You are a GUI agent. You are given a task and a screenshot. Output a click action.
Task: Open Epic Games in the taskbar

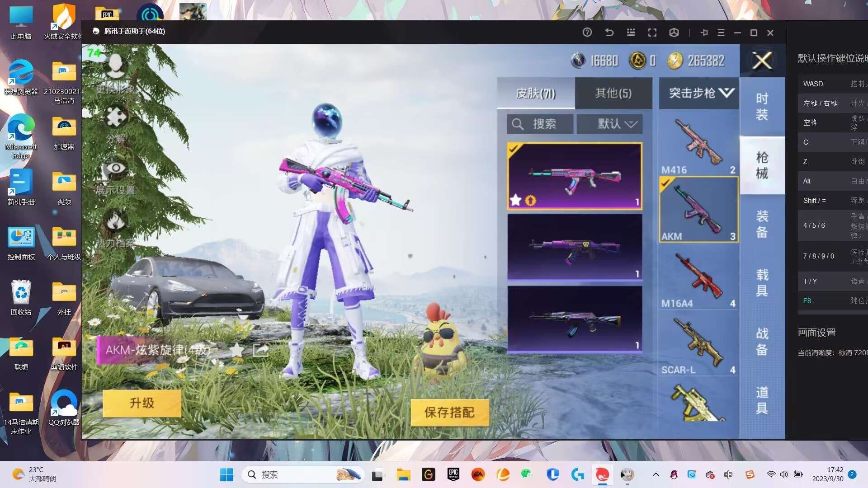[453, 474]
